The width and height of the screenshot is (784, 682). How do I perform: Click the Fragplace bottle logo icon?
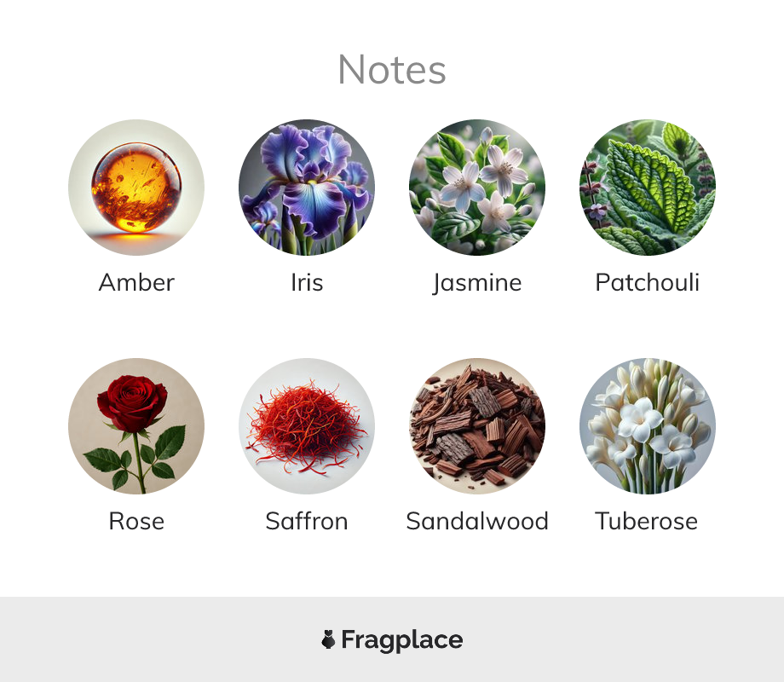tap(328, 639)
